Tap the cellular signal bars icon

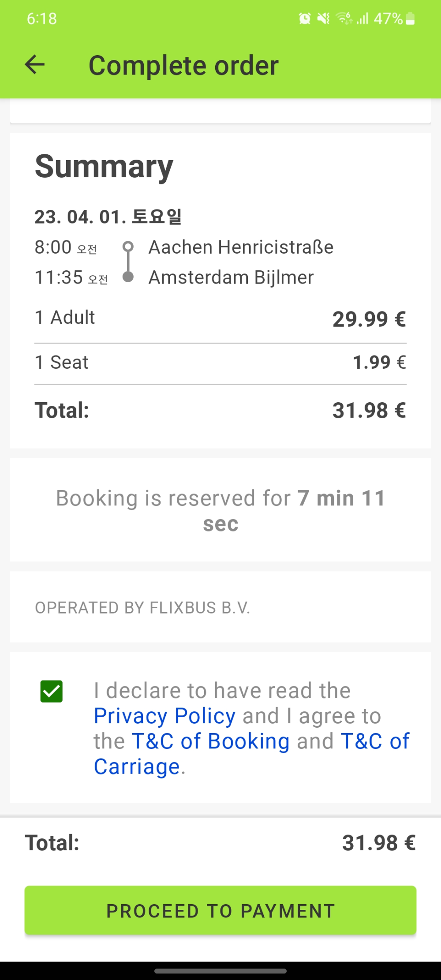[363, 19]
